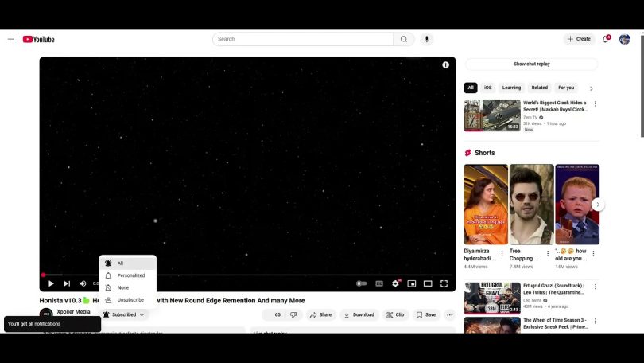Select Personalized notifications option
The image size is (644, 363).
[130, 275]
